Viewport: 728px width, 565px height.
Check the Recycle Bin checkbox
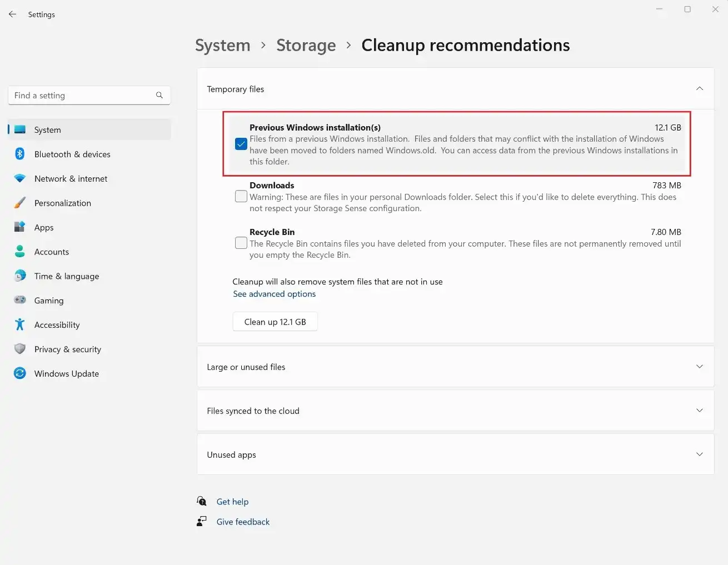(241, 243)
